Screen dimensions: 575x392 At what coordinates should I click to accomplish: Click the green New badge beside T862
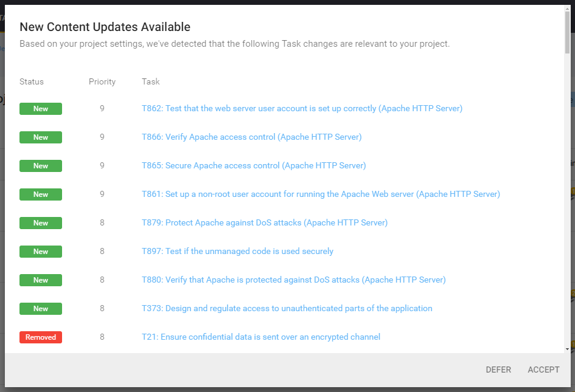(40, 108)
